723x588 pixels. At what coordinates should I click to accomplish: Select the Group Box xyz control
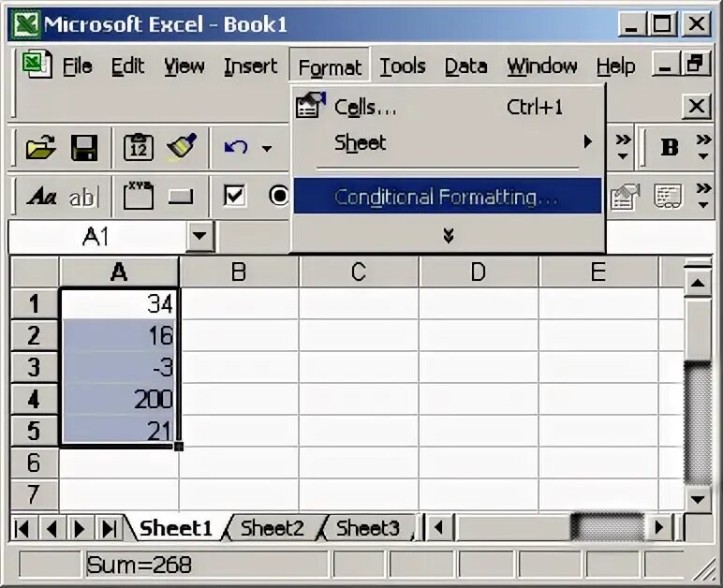pyautogui.click(x=139, y=196)
